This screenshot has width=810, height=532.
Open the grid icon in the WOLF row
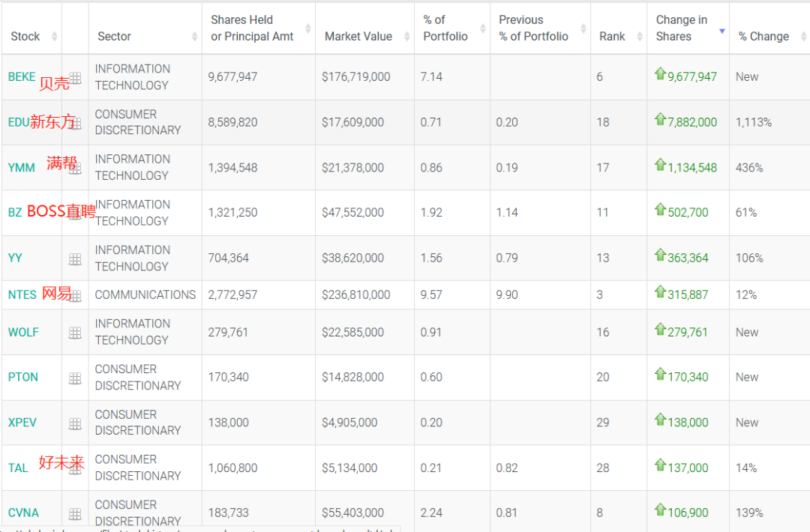(x=75, y=333)
